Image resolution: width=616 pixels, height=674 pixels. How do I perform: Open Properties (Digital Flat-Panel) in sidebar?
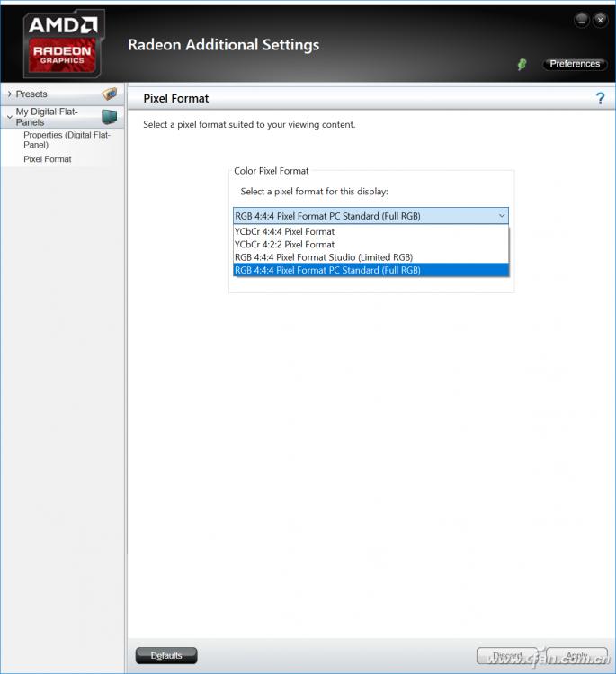(67, 139)
